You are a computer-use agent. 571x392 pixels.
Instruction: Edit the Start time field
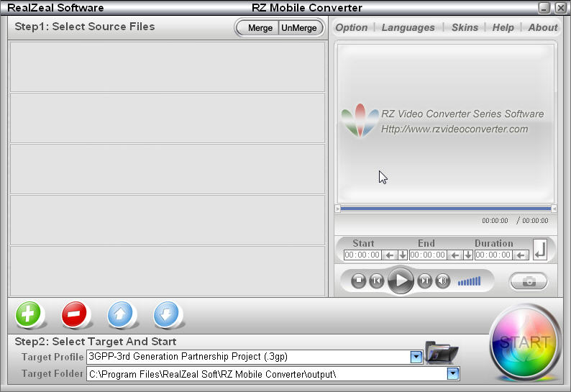point(362,255)
